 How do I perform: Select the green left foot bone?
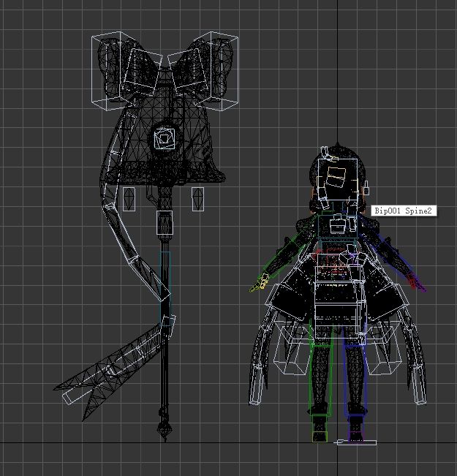pyautogui.click(x=320, y=428)
